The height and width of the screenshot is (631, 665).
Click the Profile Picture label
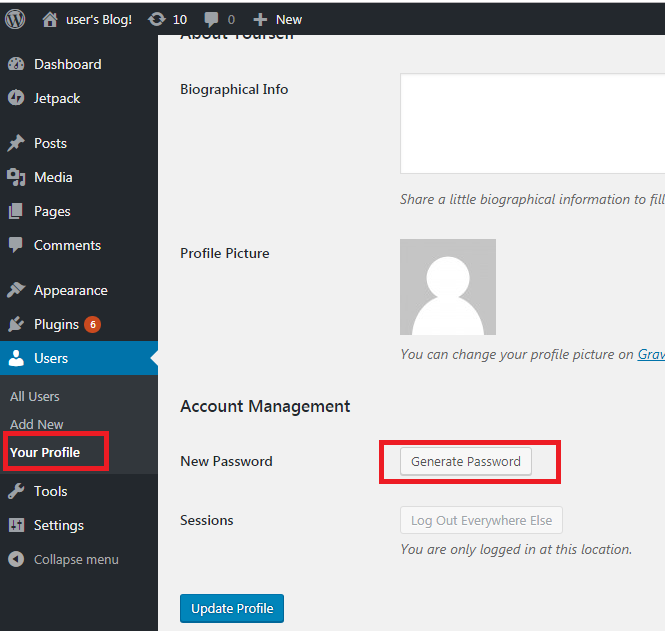point(225,253)
